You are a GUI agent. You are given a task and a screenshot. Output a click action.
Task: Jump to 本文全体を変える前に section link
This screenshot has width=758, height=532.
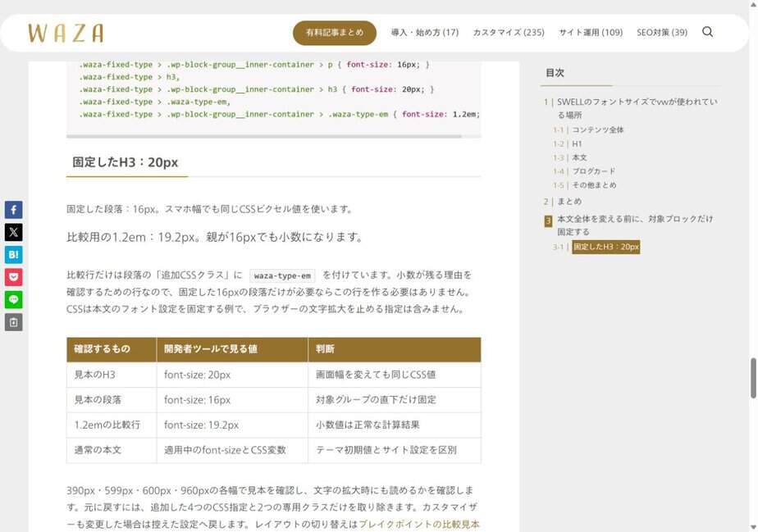(635, 225)
